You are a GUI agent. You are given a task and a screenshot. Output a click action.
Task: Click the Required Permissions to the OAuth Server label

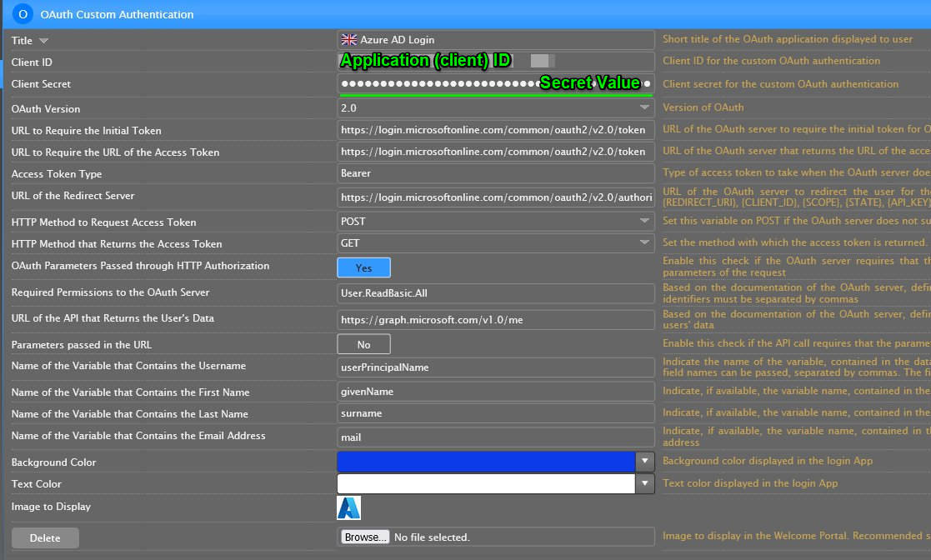pyautogui.click(x=111, y=292)
